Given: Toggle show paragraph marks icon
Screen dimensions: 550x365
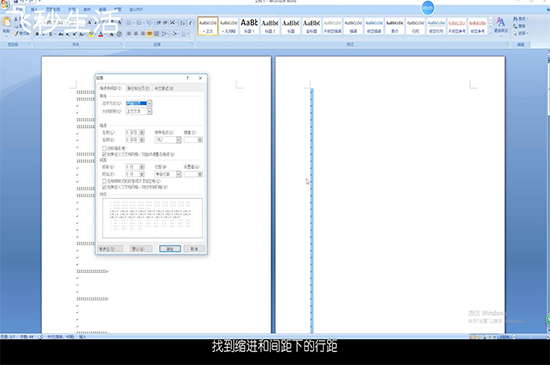Looking at the screenshot, I should (x=190, y=23).
